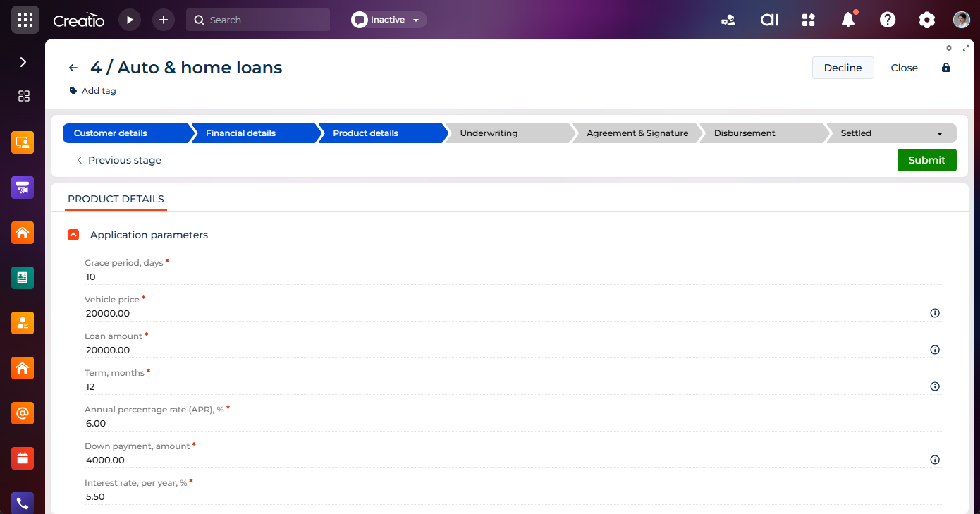Screen dimensions: 980x514
Task: Click the info icon for Vehicle price
Action: coord(935,313)
